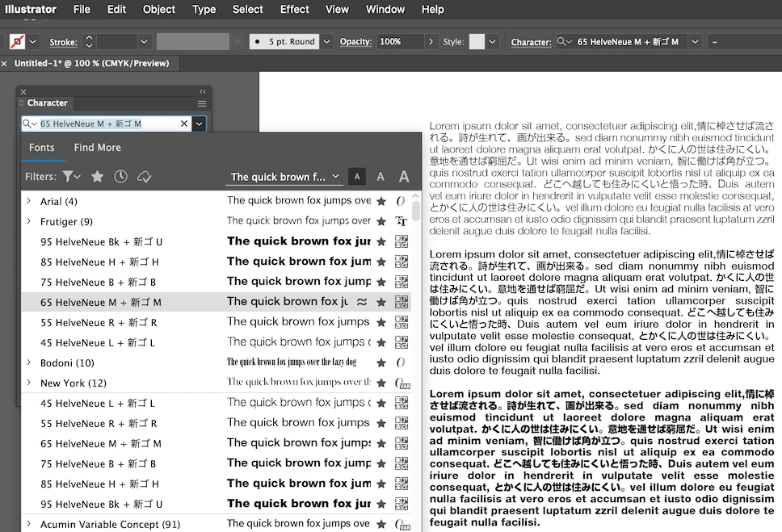782x532 pixels.
Task: Collapse the Character panel font list dropdown
Action: [199, 124]
